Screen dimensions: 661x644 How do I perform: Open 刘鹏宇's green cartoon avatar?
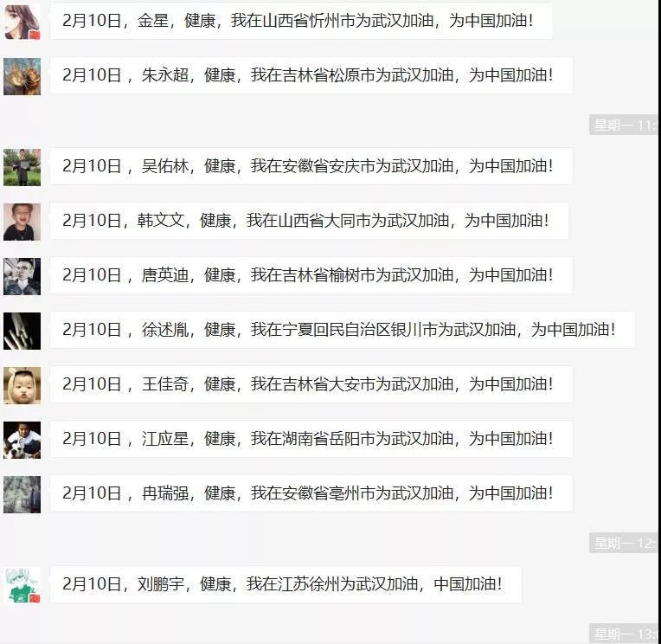[22, 585]
